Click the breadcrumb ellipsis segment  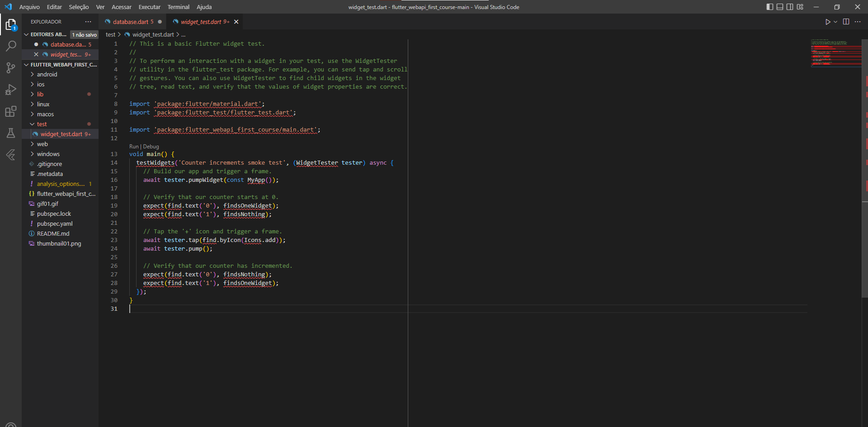183,34
